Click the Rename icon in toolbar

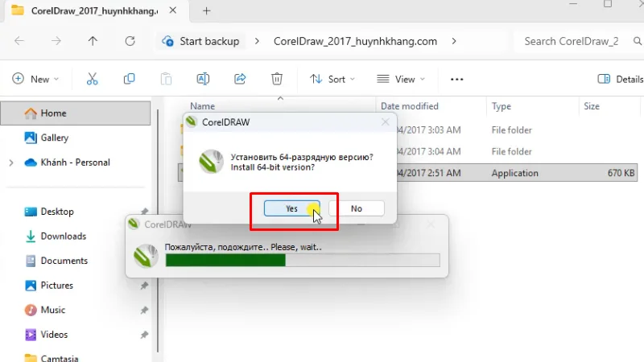coord(203,79)
